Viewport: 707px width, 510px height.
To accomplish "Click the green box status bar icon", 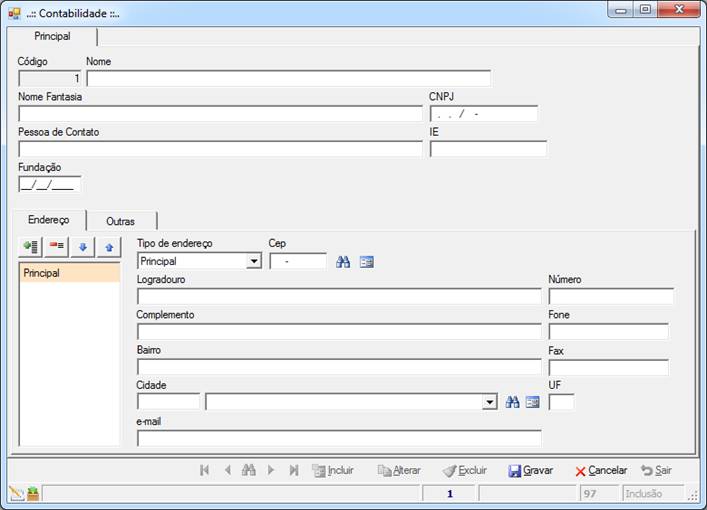I will coord(33,494).
